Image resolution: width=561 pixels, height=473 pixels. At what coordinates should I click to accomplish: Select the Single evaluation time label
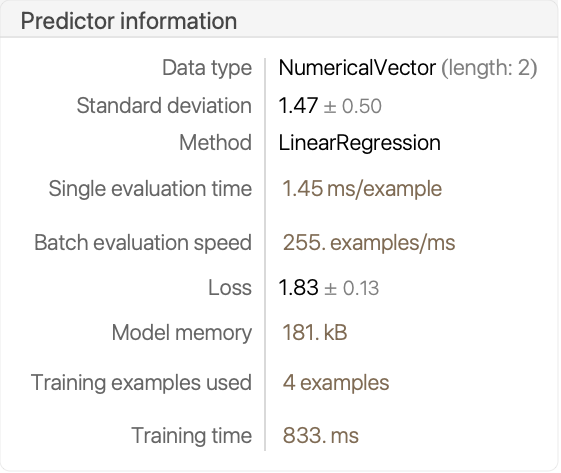[x=150, y=189]
